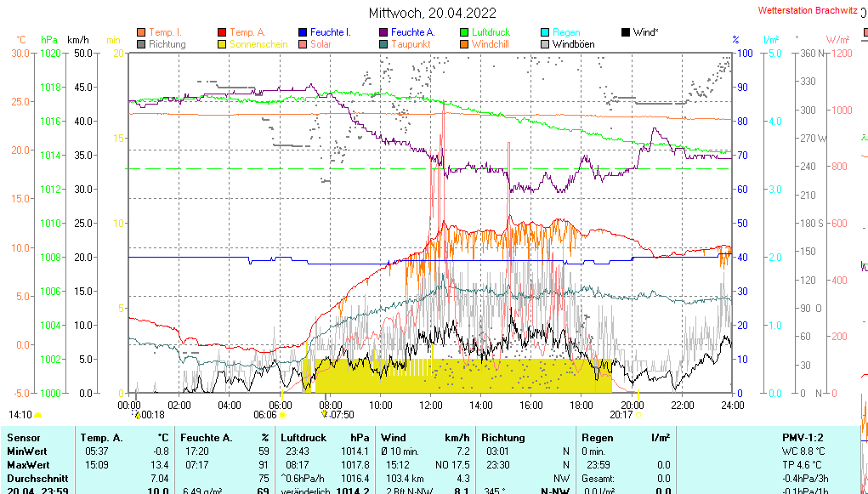Viewport: 868px width, 494px height.
Task: Click the 20:17 sunset marker icon
Action: point(638,415)
